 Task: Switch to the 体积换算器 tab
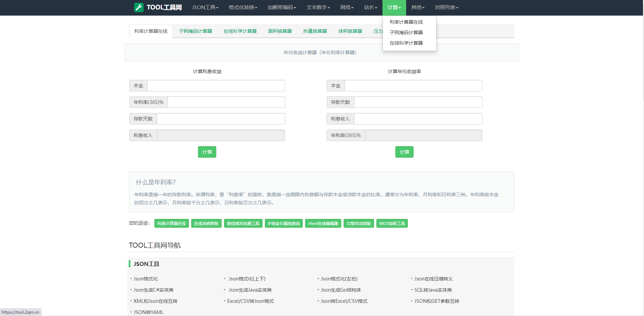[350, 31]
